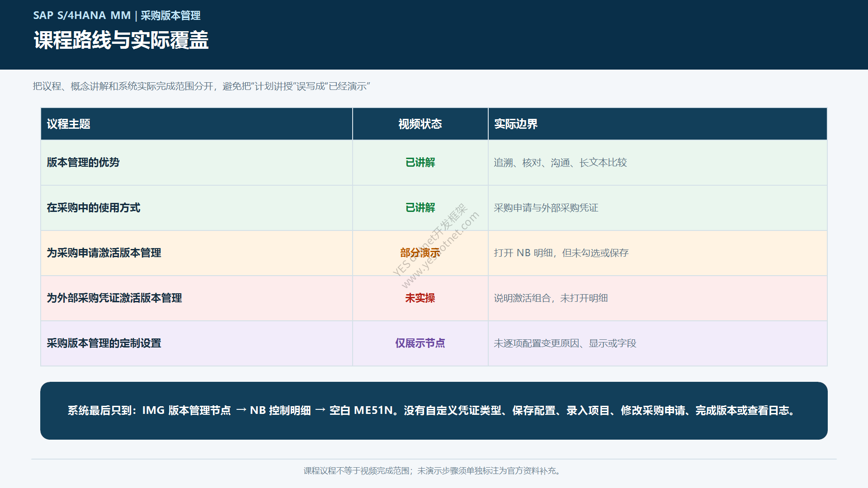This screenshot has height=488, width=868.
Task: Select the row title 为外部采购凭证激活版本管理
Action: point(114,298)
